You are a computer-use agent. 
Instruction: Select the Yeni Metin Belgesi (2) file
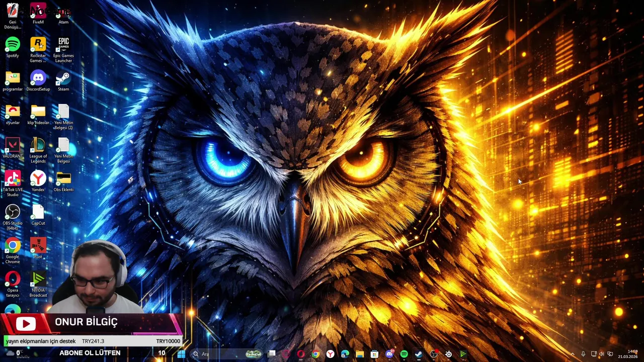(63, 117)
